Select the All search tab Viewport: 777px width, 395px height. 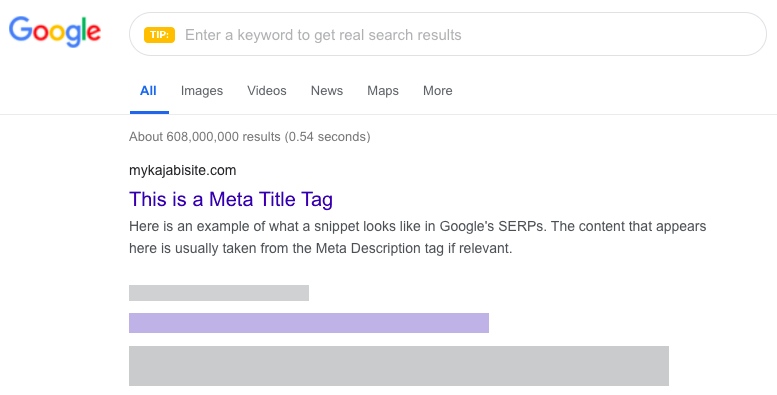148,91
